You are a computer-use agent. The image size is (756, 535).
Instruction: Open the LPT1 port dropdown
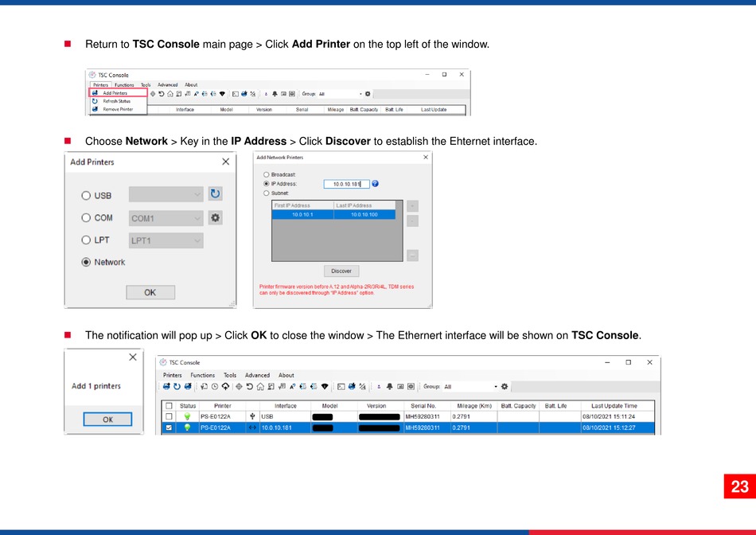(x=166, y=240)
